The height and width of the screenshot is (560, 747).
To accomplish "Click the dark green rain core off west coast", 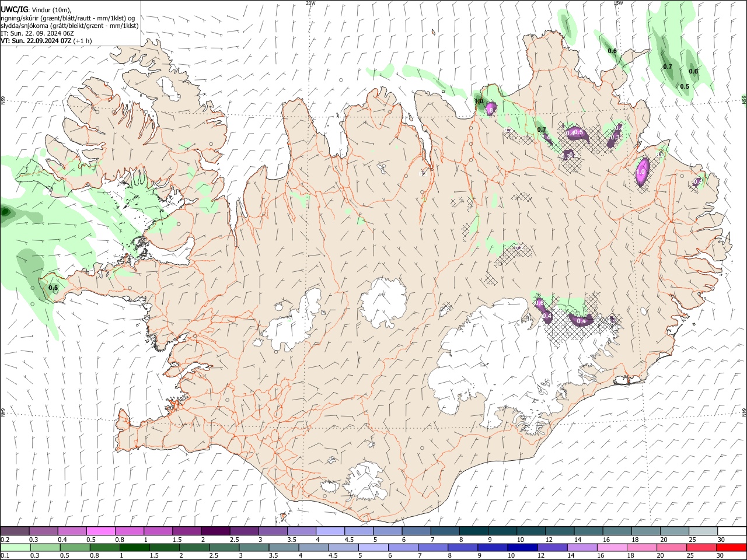I will tap(6, 212).
